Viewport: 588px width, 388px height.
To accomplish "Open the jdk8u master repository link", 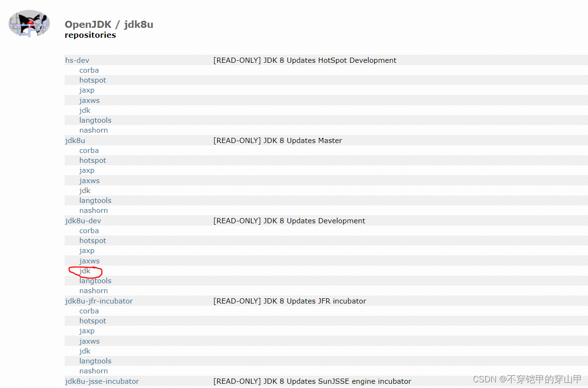I will [x=75, y=140].
